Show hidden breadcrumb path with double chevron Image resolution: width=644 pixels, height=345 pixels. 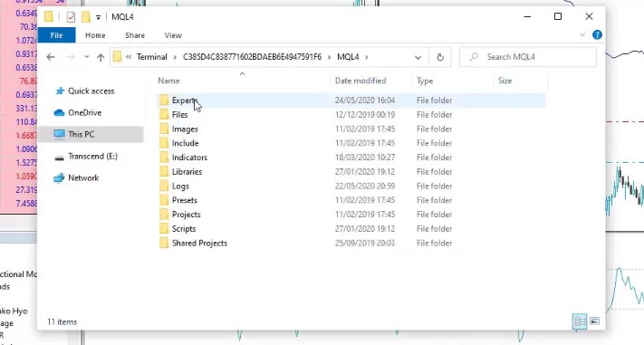[129, 57]
